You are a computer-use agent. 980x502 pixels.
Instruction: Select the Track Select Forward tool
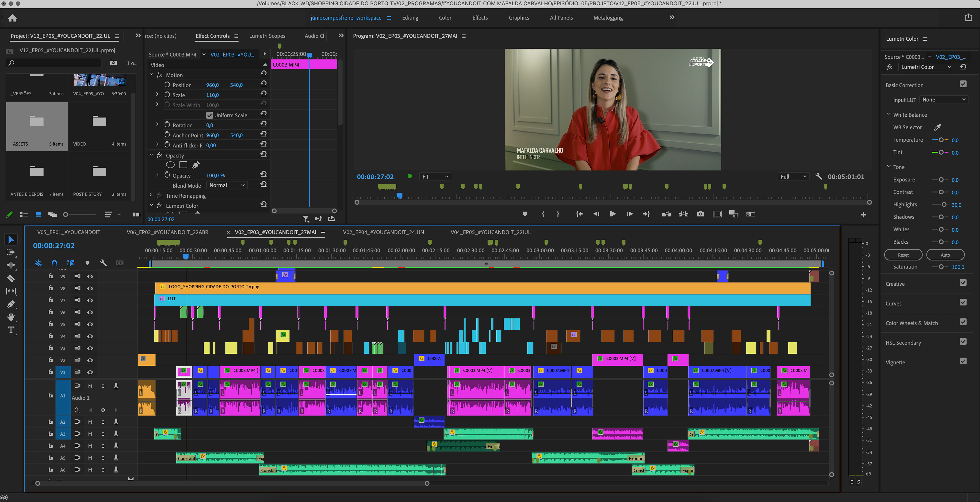11,252
